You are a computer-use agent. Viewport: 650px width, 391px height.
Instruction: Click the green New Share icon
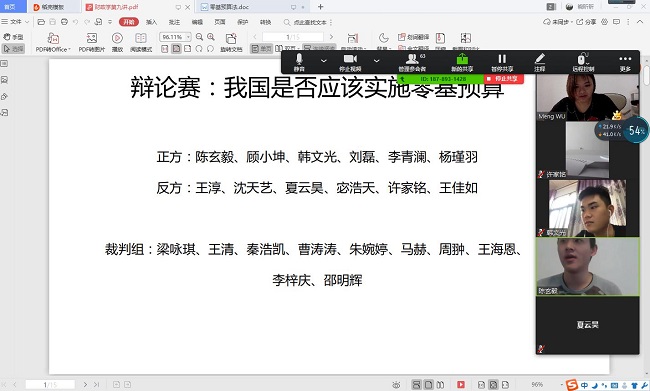462,63
